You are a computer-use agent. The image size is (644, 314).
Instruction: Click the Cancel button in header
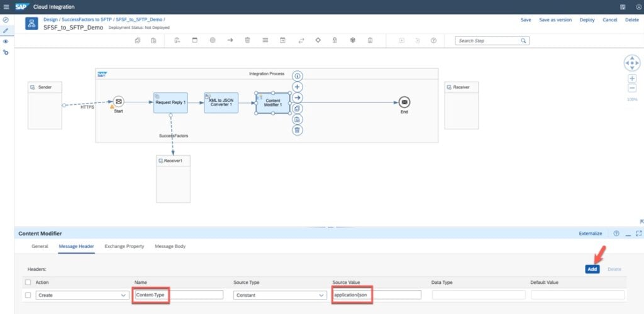point(610,19)
